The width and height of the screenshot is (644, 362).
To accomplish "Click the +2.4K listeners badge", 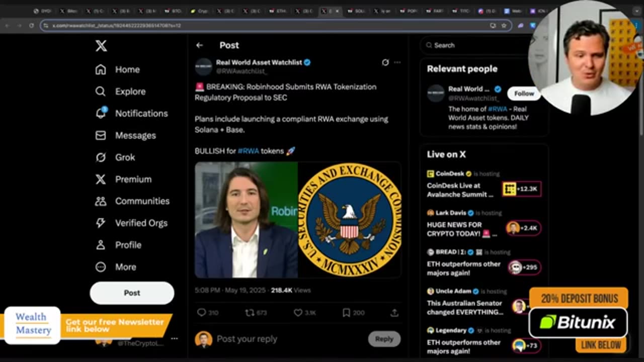I will (523, 228).
